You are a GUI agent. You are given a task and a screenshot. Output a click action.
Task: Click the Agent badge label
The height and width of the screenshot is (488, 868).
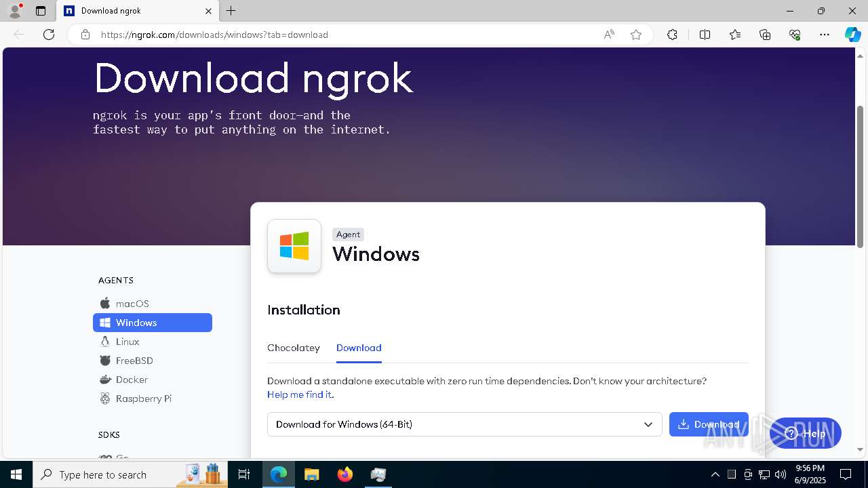tap(349, 235)
